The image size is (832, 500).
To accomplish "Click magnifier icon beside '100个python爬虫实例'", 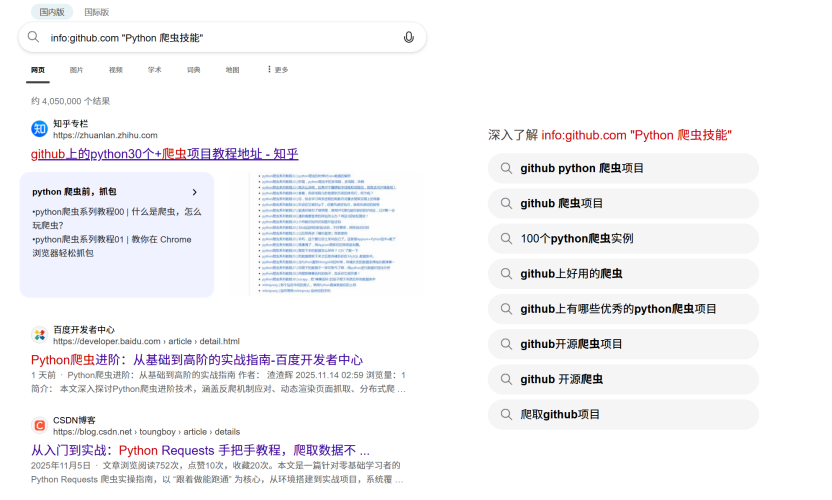I will click(x=506, y=238).
